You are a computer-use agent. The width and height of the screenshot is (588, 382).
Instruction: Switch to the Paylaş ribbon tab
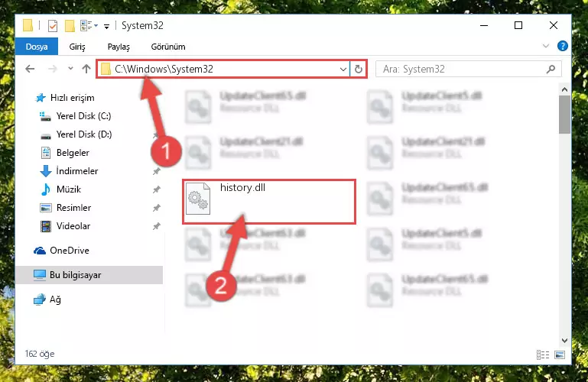click(x=119, y=47)
